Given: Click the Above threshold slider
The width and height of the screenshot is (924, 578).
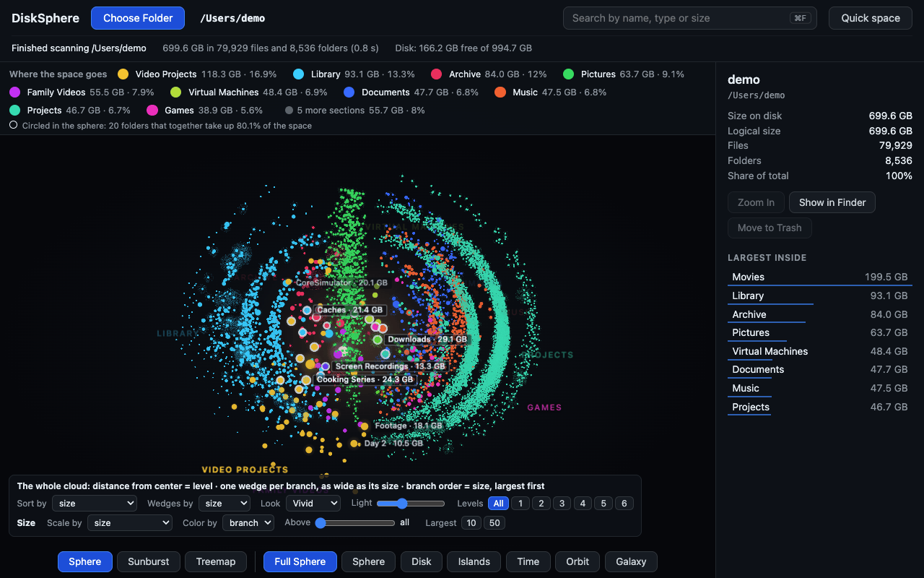Looking at the screenshot, I should click(355, 522).
